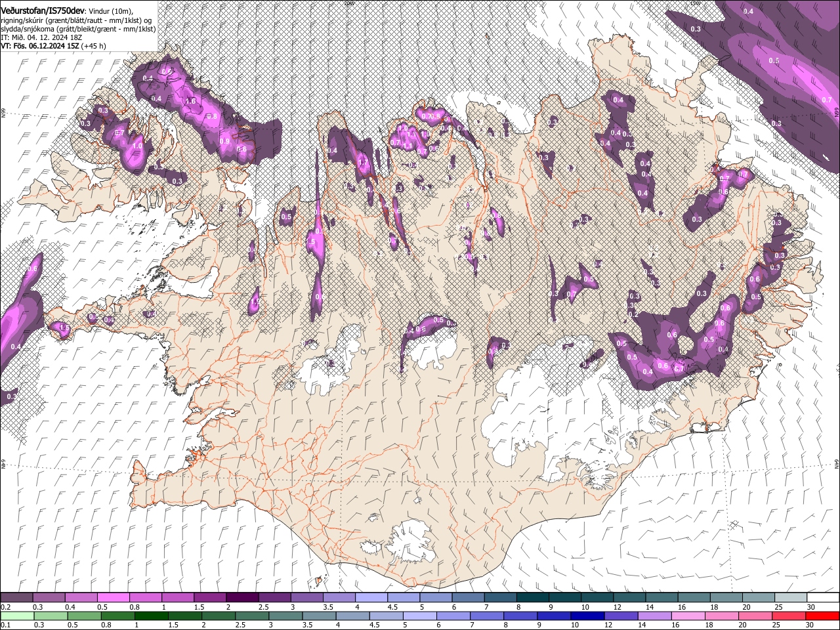Click the lower legend swatch between 0.5 and 0.8
Viewport: 840px width, 630px height.
coord(85,616)
